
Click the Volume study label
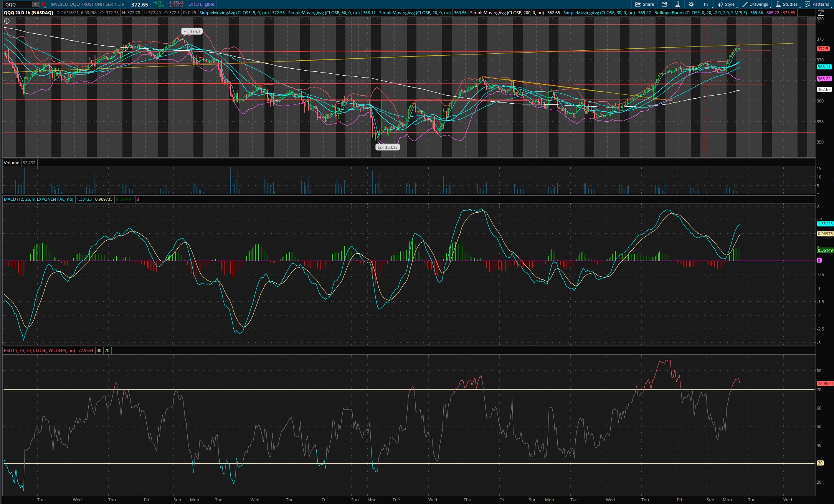tap(12, 163)
